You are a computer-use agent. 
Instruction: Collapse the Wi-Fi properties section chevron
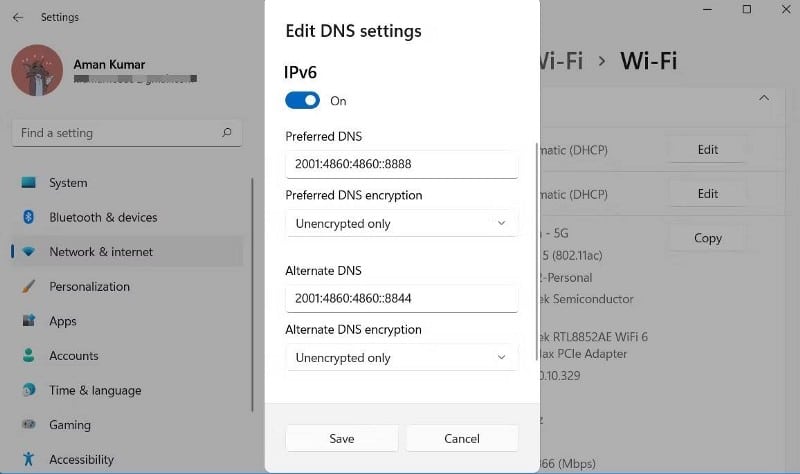[764, 98]
